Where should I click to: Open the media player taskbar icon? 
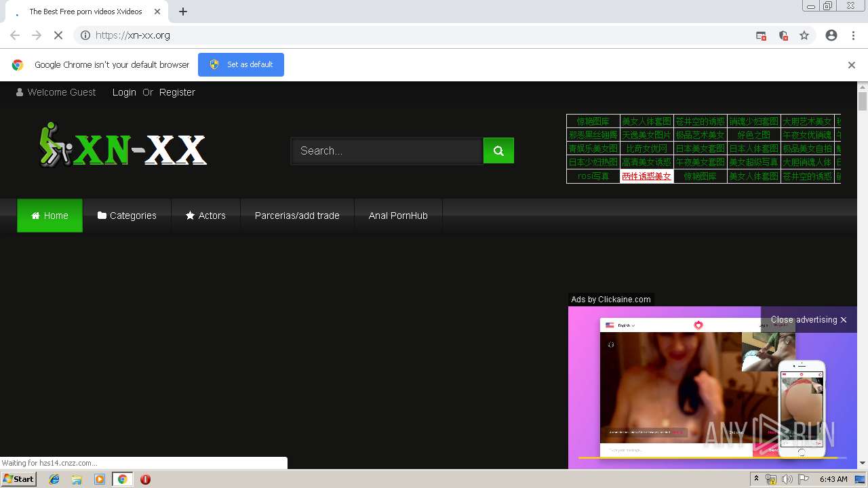coord(100,479)
